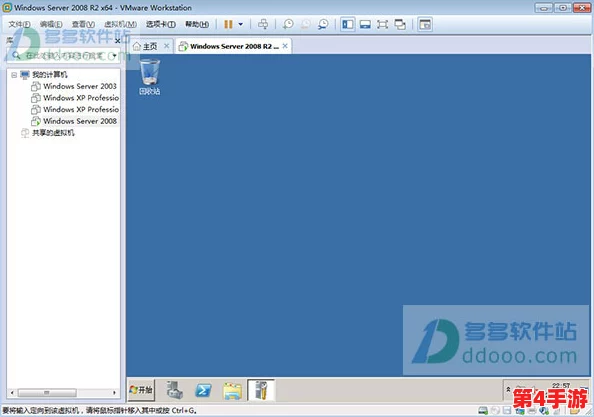Open the library search filter dropdown arrow
Screen dimensions: 594x417
click(x=114, y=56)
